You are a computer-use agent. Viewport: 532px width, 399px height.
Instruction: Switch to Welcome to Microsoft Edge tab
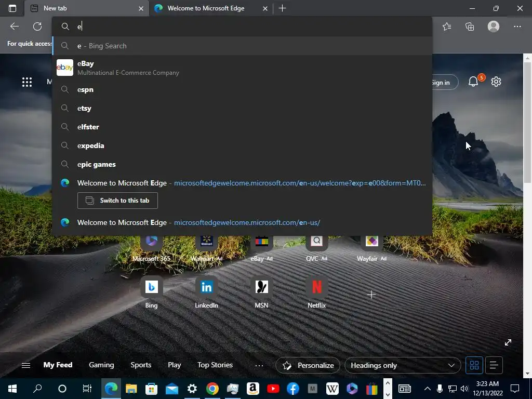[x=210, y=8]
